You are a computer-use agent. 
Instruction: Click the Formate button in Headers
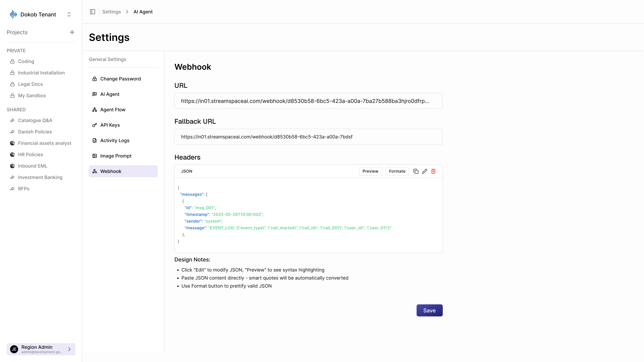(x=397, y=171)
